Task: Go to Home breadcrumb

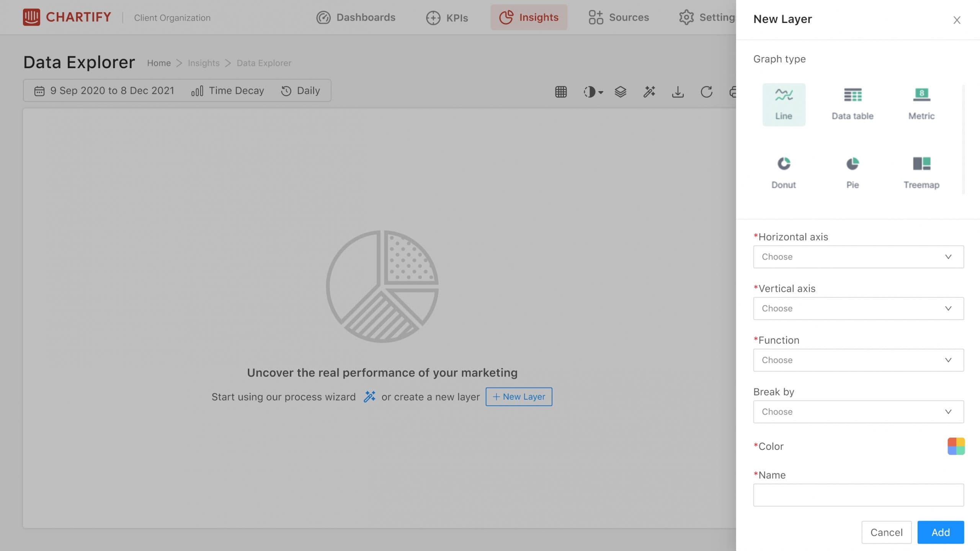Action: click(159, 63)
